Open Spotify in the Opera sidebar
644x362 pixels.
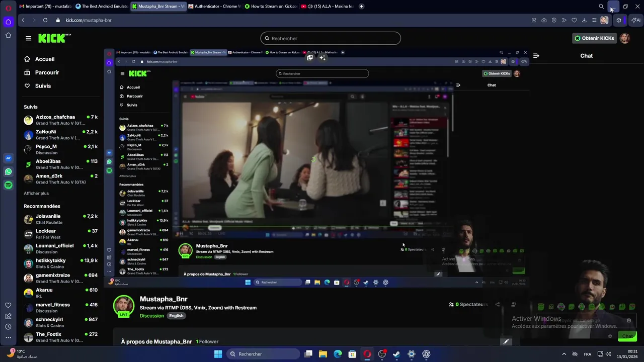[8, 186]
